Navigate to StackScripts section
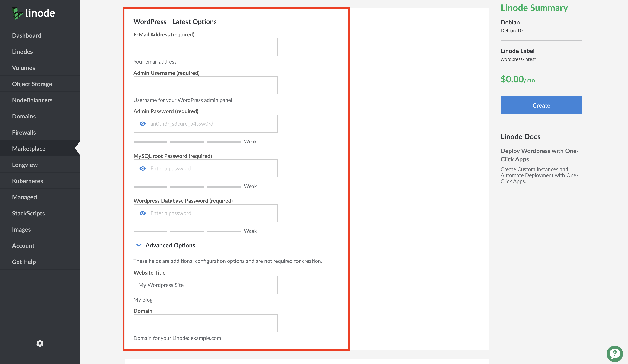This screenshot has width=628, height=364. [28, 213]
